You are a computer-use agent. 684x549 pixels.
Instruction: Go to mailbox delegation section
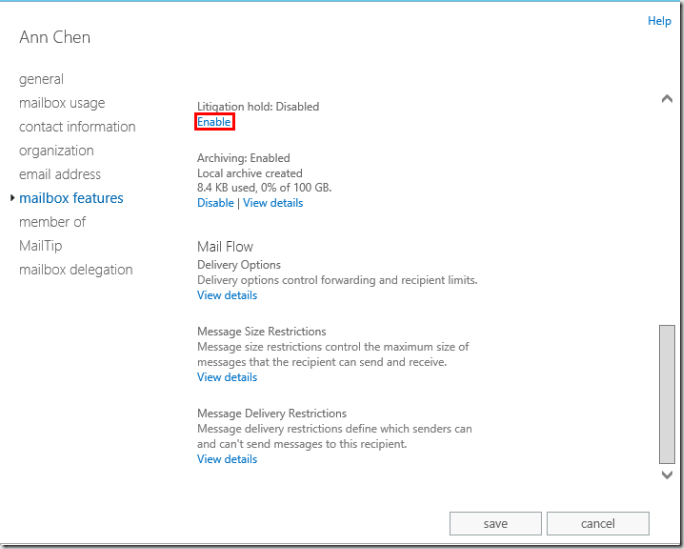[76, 270]
